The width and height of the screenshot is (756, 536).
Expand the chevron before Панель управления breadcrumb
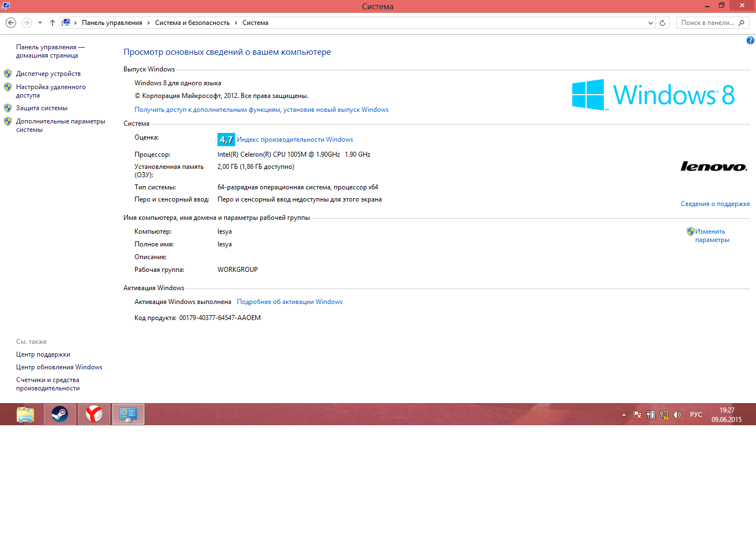click(x=76, y=23)
